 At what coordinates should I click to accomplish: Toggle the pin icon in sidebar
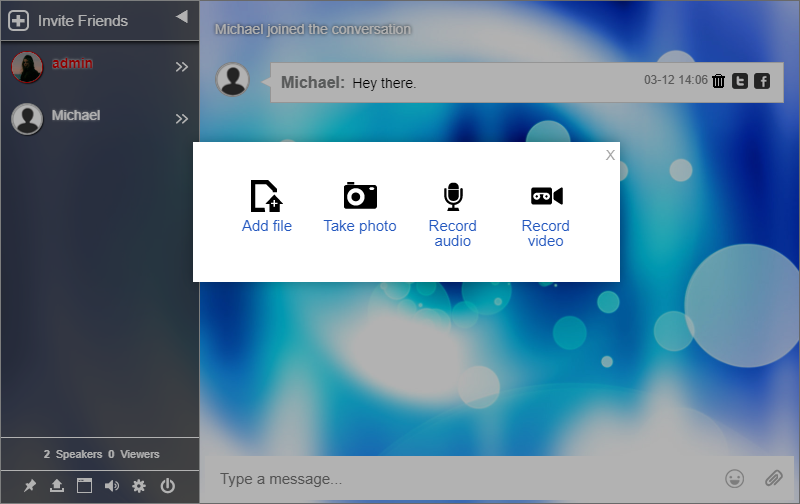[x=30, y=486]
